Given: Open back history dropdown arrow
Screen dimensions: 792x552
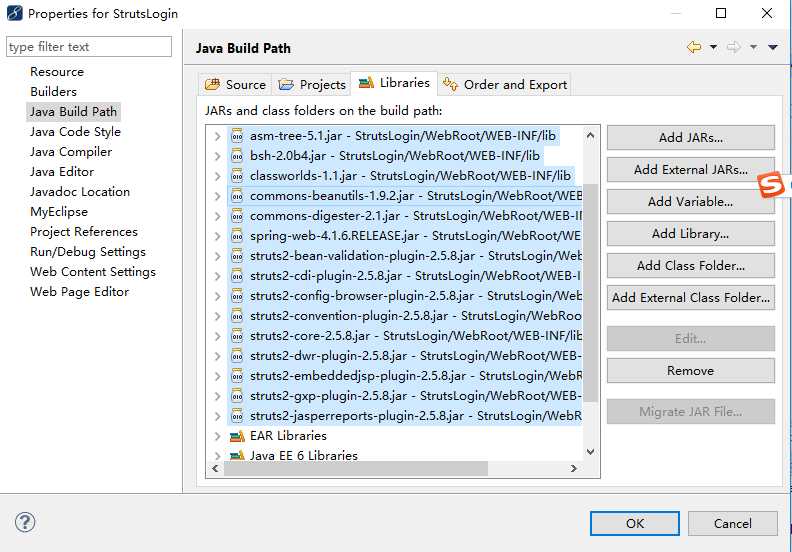Looking at the screenshot, I should (713, 47).
